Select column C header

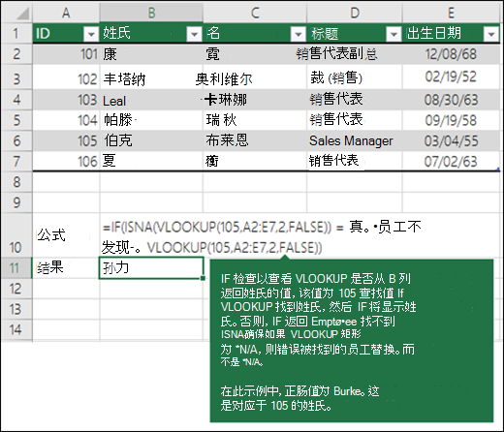click(255, 13)
